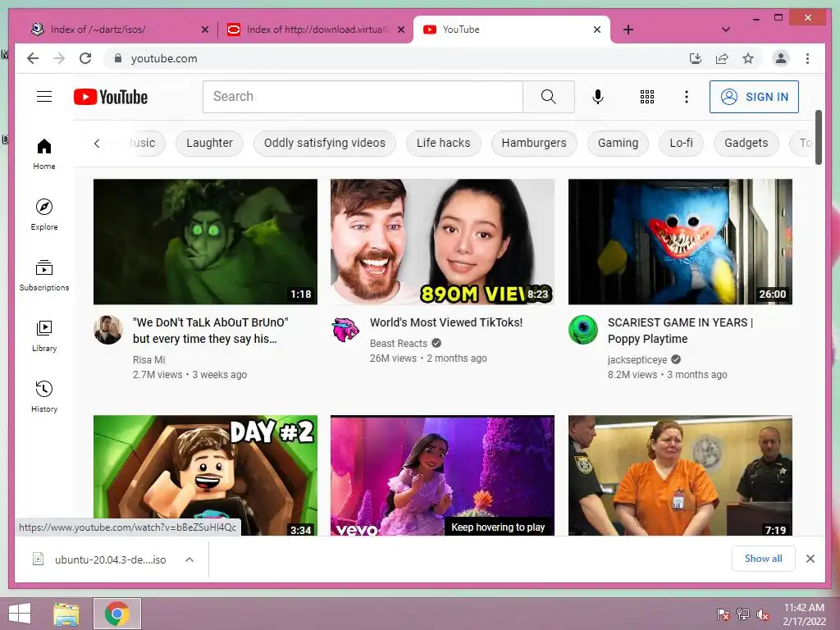Open Chrome profile avatar
840x630 pixels.
[x=781, y=58]
